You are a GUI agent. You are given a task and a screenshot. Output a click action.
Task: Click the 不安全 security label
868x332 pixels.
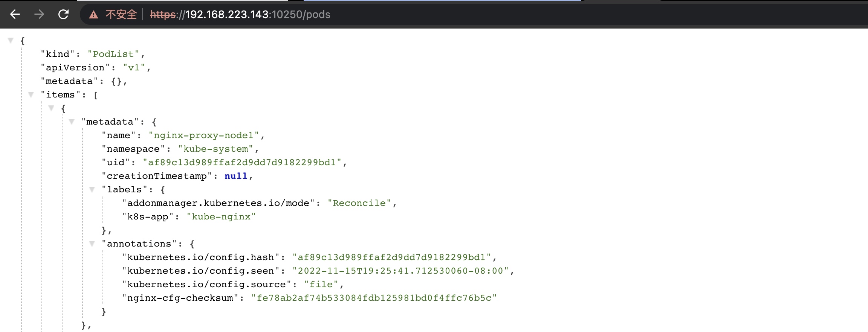[x=121, y=14]
